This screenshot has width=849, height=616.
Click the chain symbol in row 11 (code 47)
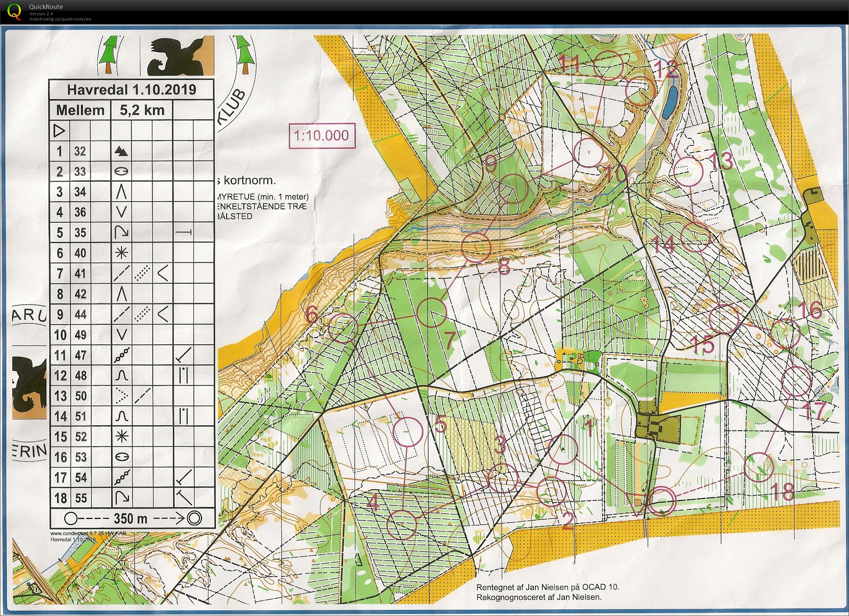[122, 355]
